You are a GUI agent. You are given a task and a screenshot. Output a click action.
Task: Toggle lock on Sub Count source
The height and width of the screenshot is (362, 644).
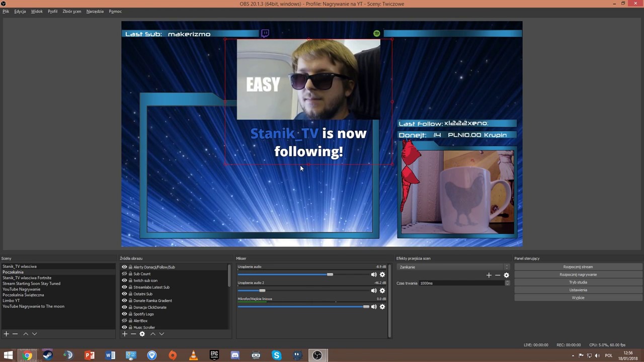pyautogui.click(x=130, y=274)
